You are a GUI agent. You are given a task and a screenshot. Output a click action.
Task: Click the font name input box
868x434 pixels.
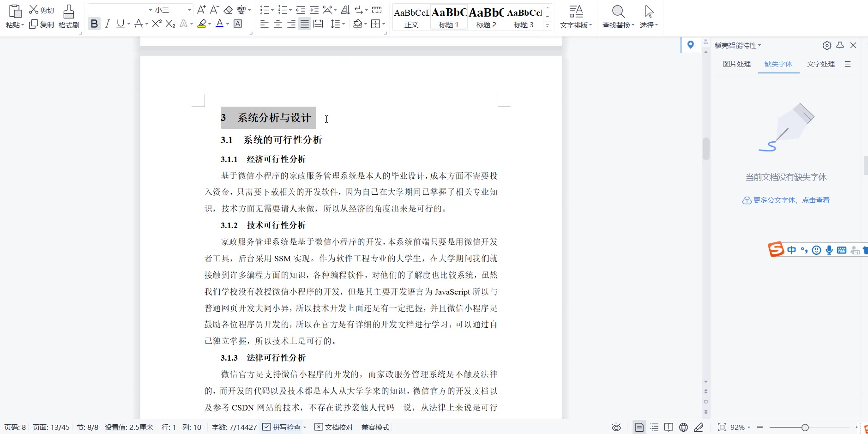point(118,10)
